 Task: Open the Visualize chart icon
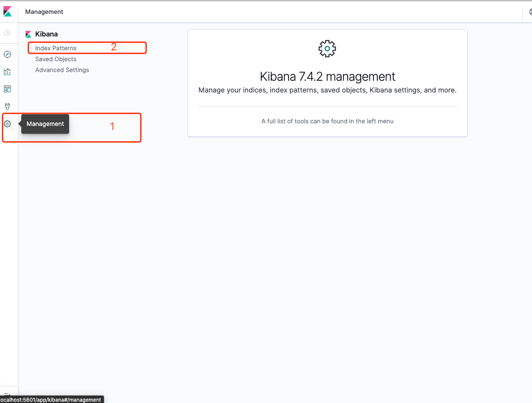(7, 72)
